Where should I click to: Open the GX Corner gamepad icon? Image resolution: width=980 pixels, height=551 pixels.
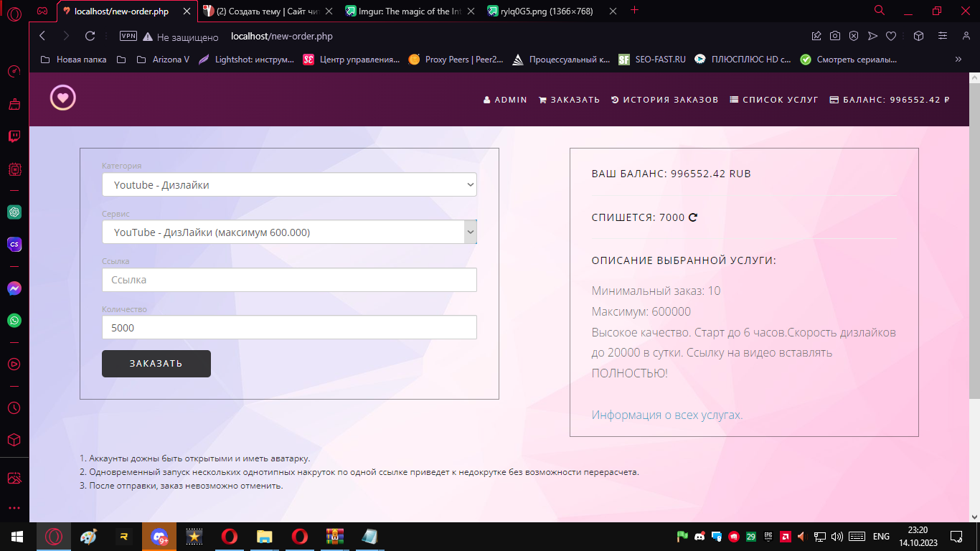click(x=43, y=11)
